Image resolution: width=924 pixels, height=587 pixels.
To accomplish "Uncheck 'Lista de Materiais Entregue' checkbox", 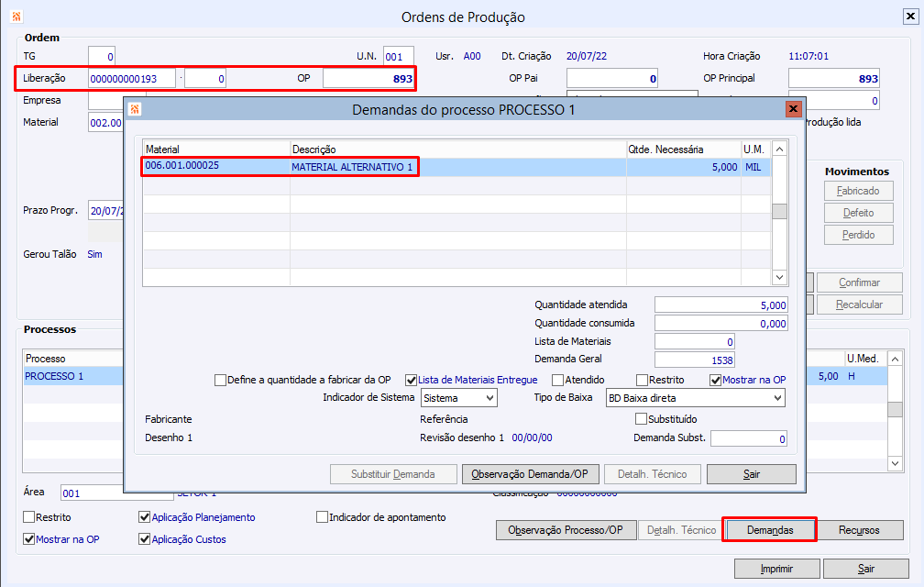I will tap(412, 380).
